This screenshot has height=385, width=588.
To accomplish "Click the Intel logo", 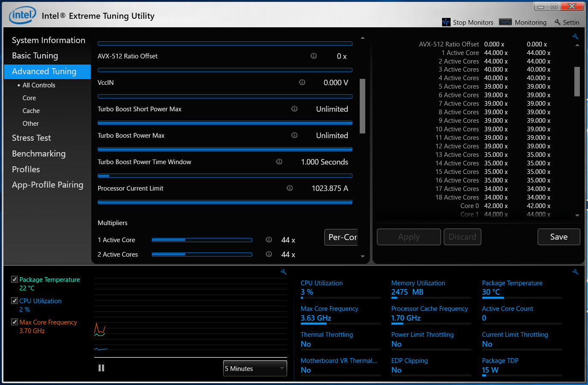I will click(23, 15).
